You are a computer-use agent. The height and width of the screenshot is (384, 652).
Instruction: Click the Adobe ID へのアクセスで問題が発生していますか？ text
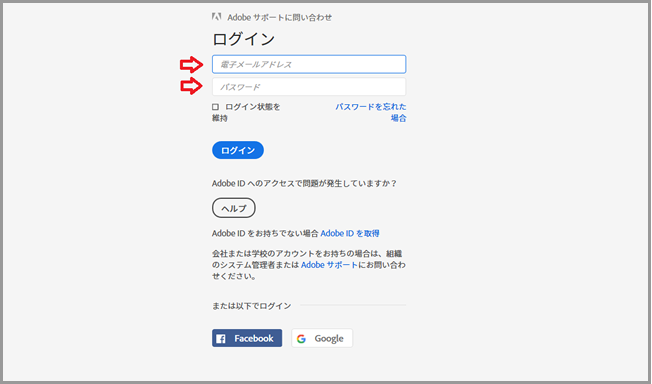tap(304, 183)
